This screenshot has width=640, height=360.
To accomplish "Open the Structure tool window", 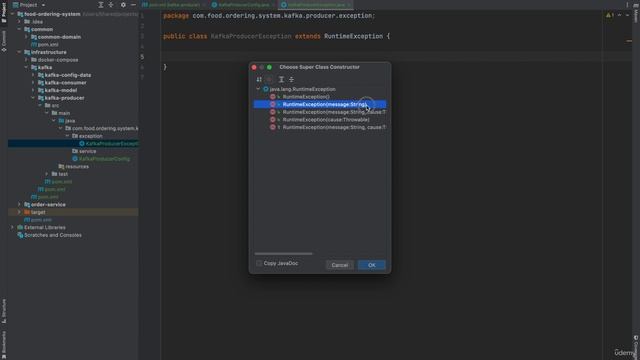I will (4, 311).
